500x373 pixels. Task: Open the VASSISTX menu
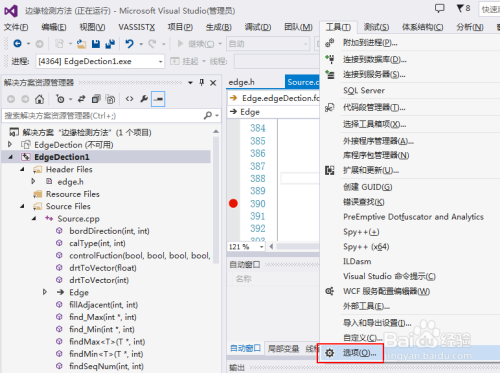click(x=137, y=27)
